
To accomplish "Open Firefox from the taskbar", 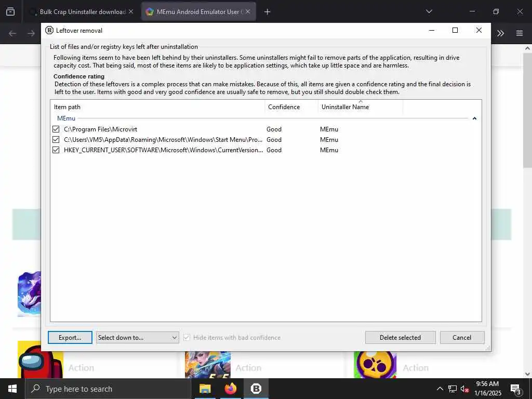I will pyautogui.click(x=230, y=389).
